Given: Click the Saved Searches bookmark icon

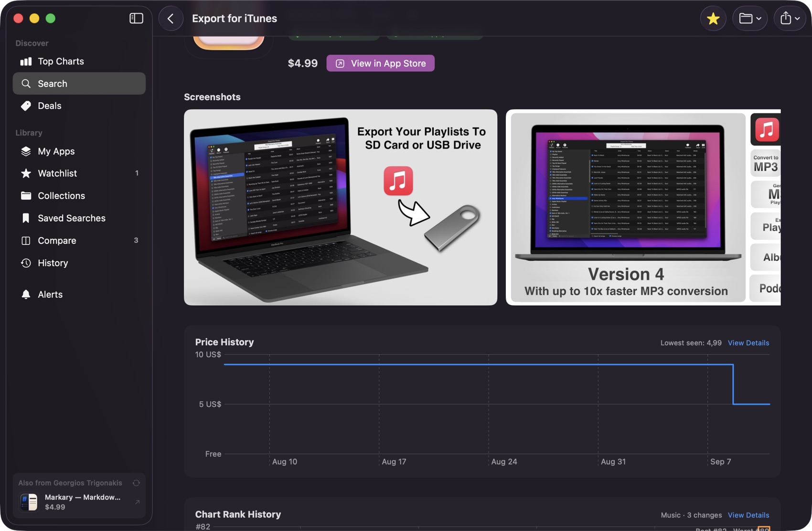Looking at the screenshot, I should pos(26,218).
